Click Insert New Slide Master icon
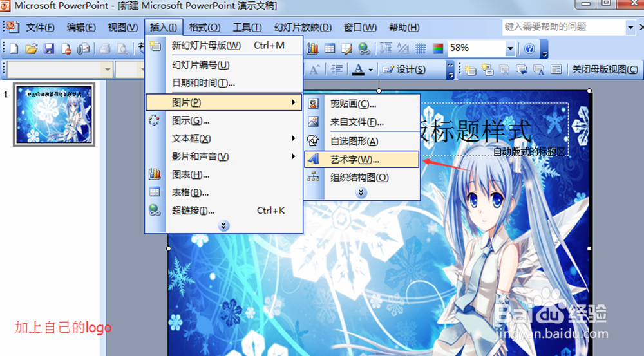The width and height of the screenshot is (644, 356). [470, 70]
